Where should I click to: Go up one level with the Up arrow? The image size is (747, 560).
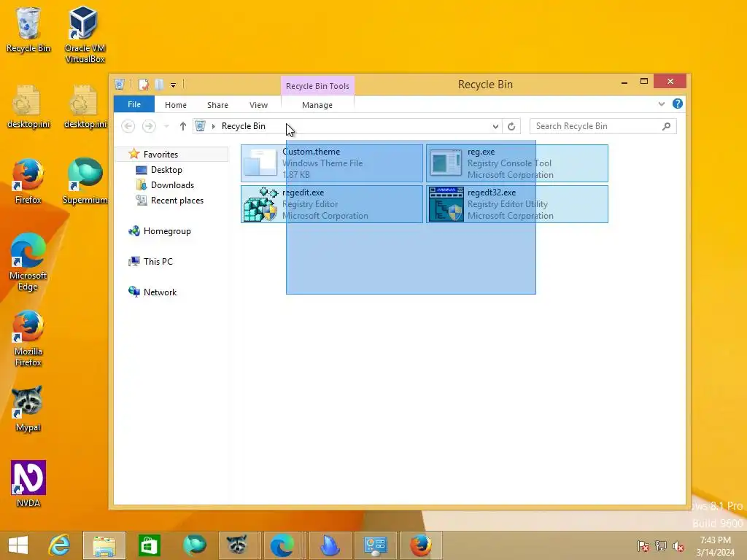pos(183,126)
